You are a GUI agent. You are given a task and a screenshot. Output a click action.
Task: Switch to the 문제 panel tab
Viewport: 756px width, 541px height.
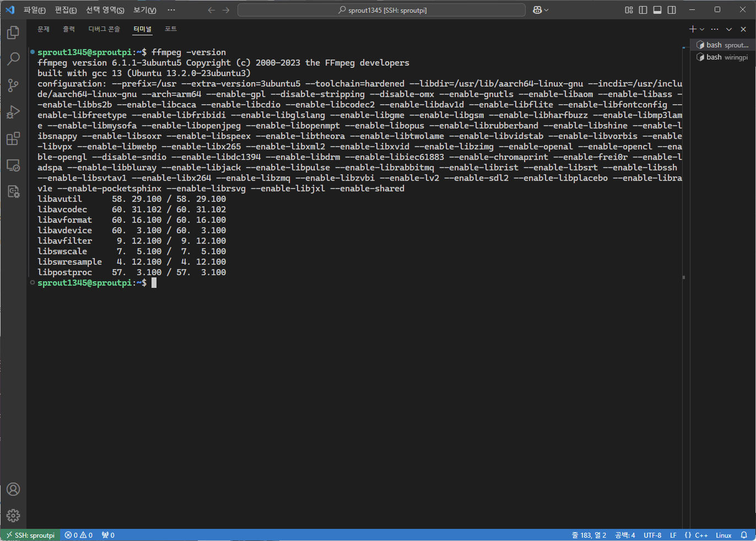coord(44,29)
